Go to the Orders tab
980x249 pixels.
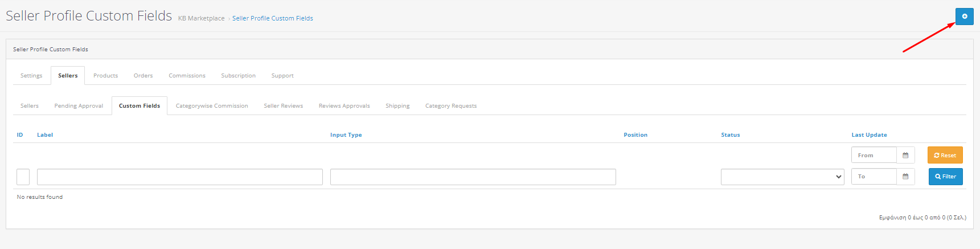pyautogui.click(x=143, y=76)
